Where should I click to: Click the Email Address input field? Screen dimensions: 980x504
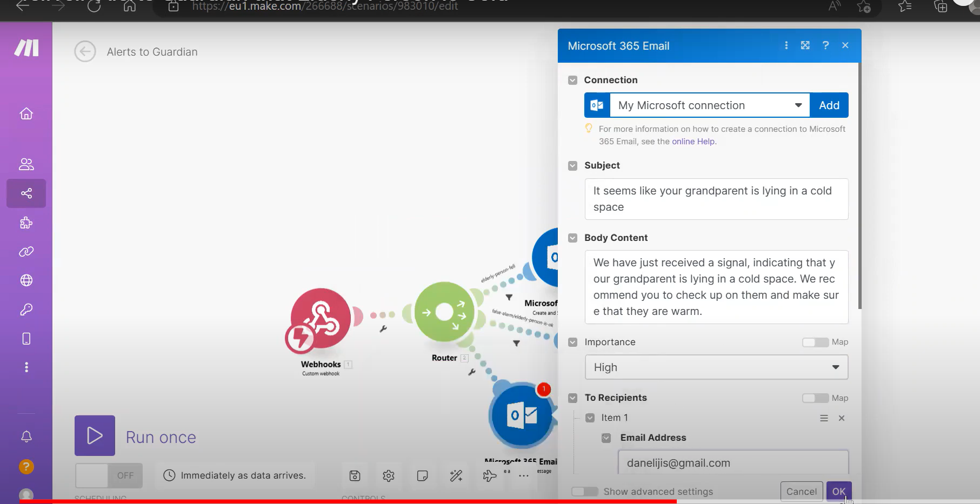tap(733, 462)
